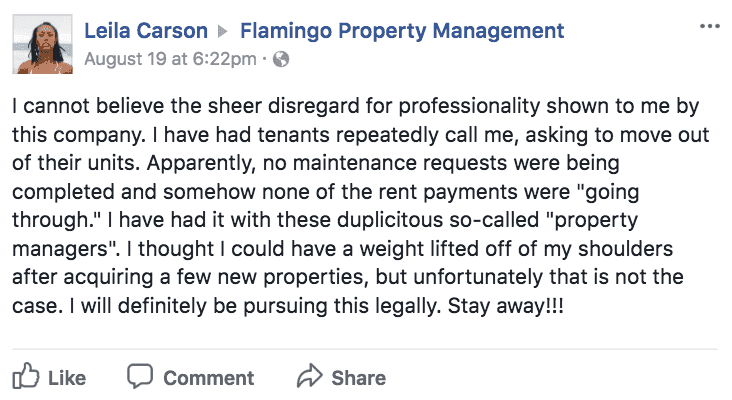This screenshot has width=732, height=400.
Task: Open Leila Carson's profile picture
Action: tap(42, 44)
